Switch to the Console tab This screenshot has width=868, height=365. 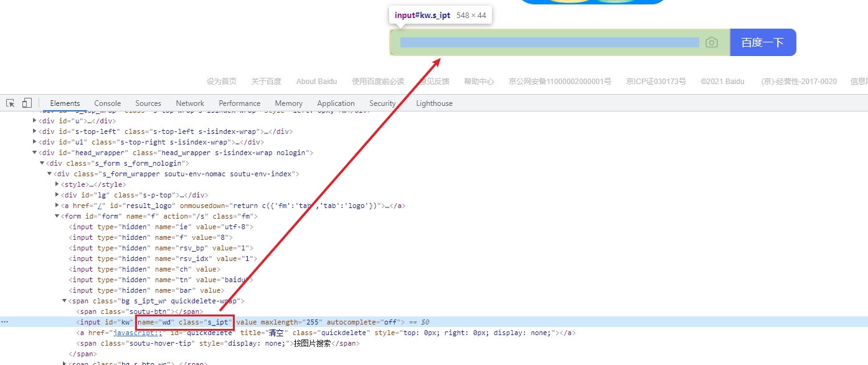click(108, 103)
